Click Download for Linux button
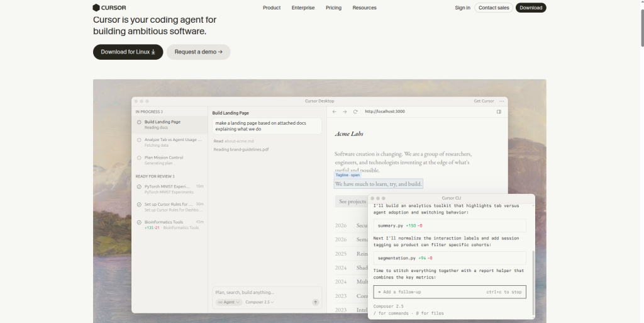The height and width of the screenshot is (323, 644). point(128,52)
